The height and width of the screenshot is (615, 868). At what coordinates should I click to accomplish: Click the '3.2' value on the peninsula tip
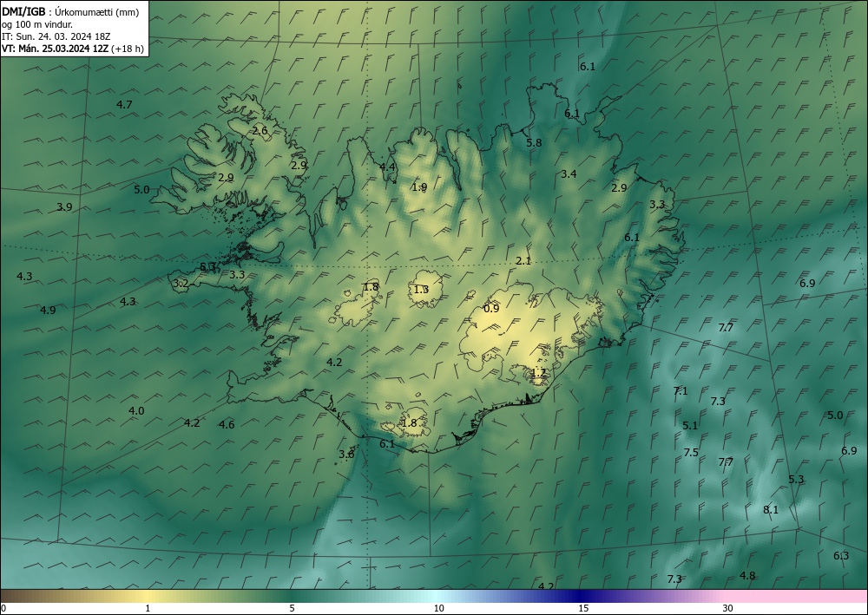pyautogui.click(x=181, y=284)
